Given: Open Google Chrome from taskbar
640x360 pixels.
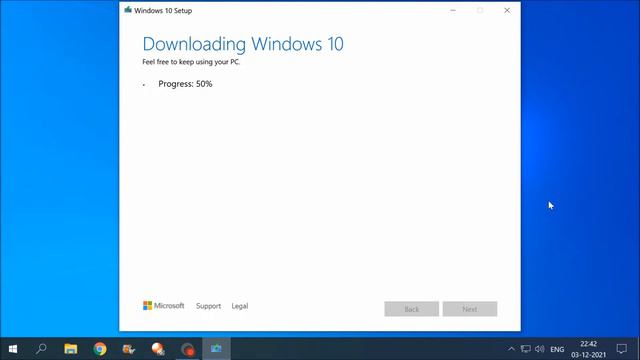Looking at the screenshot, I should [x=100, y=349].
